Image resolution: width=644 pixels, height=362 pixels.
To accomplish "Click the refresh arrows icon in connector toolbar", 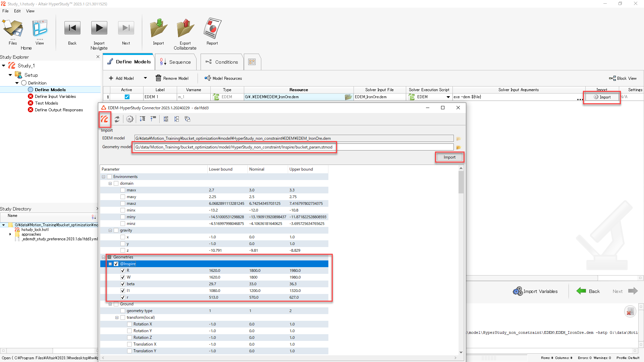I will [117, 119].
